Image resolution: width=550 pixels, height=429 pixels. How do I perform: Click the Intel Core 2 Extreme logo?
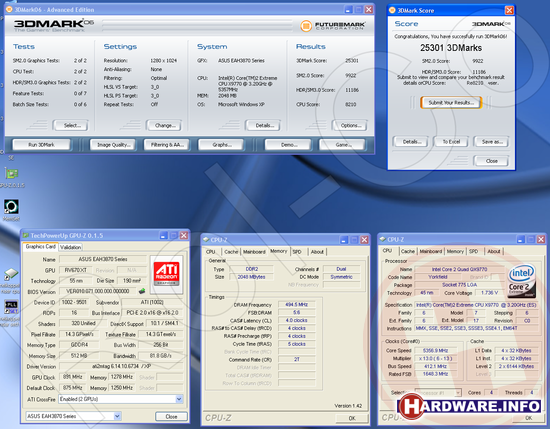(x=522, y=281)
